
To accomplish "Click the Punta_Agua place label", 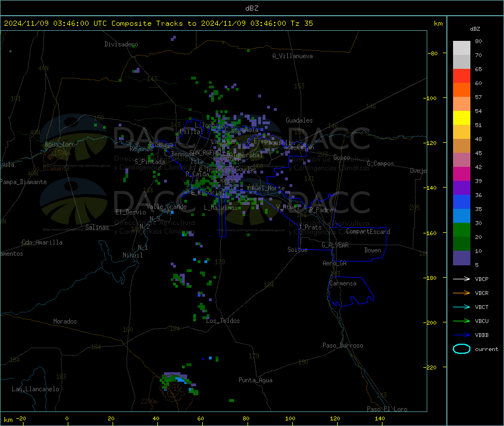I will (x=255, y=380).
